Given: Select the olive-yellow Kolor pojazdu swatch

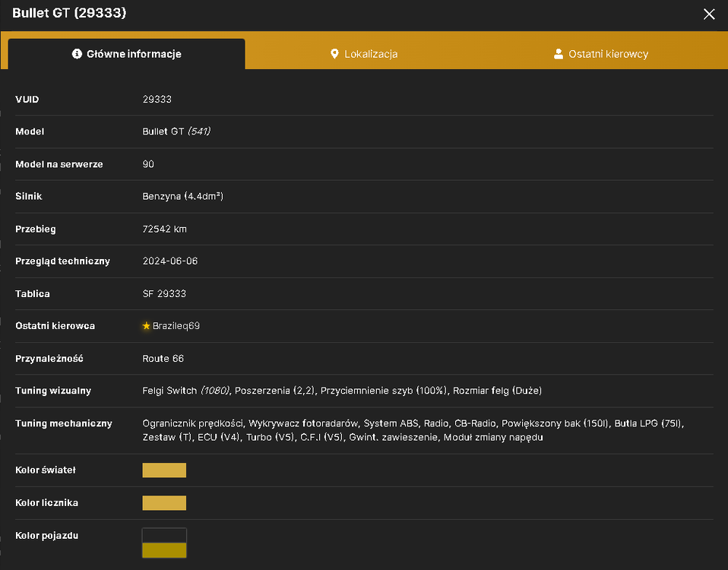Looking at the screenshot, I should [164, 550].
